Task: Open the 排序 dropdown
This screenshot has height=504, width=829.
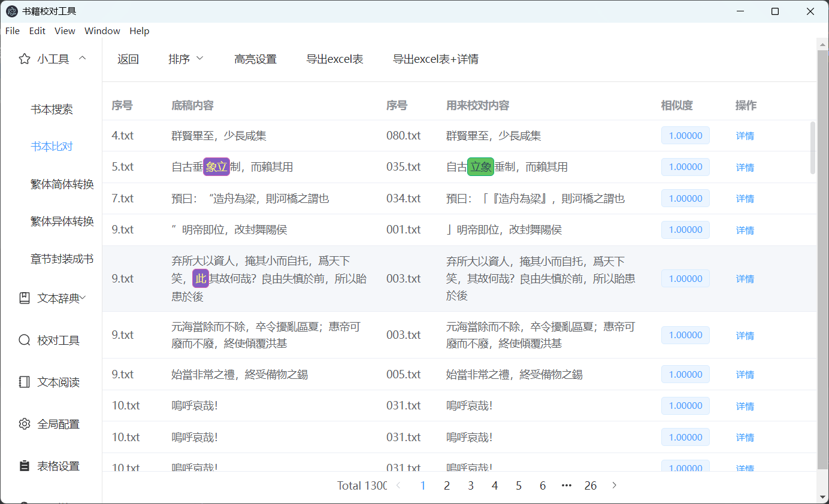Action: pyautogui.click(x=186, y=59)
